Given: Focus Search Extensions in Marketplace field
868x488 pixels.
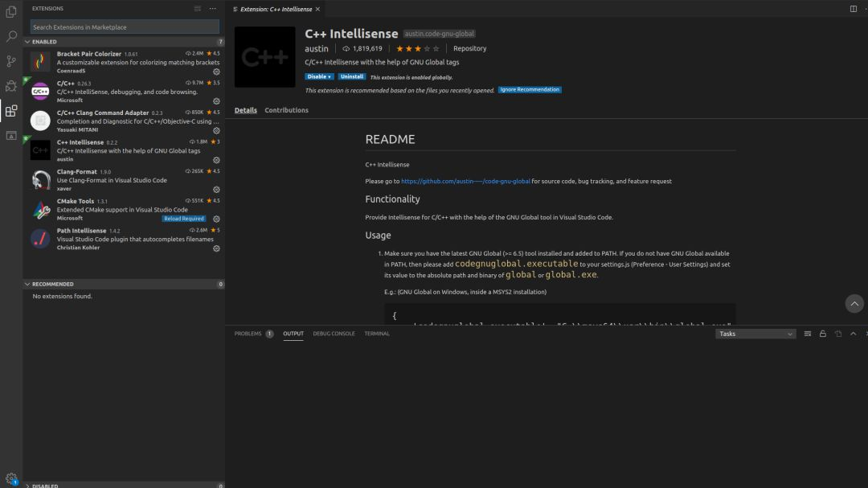Looking at the screenshot, I should [x=125, y=27].
